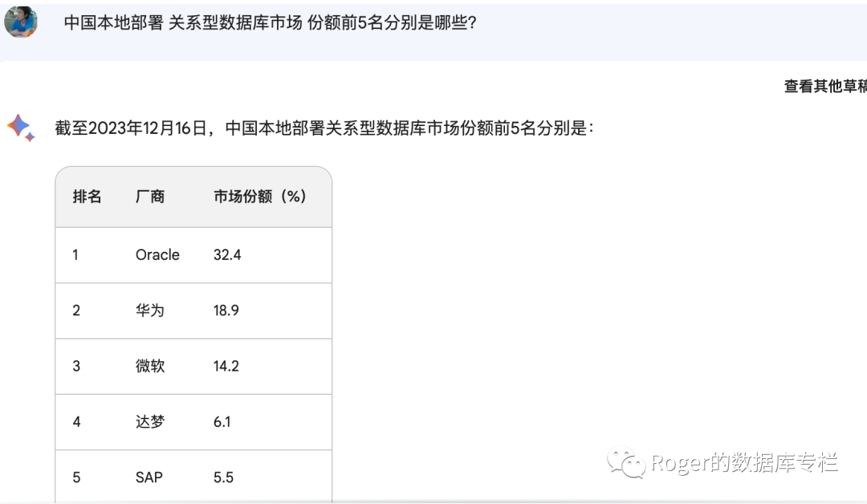This screenshot has height=504, width=867.
Task: Click the WeChat logo in watermark
Action: coord(626,462)
